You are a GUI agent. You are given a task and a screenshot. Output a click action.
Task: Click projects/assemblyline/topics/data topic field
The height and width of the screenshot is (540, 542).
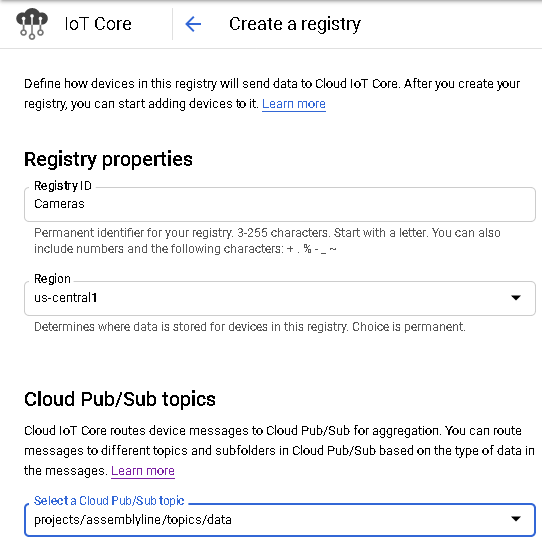point(280,520)
